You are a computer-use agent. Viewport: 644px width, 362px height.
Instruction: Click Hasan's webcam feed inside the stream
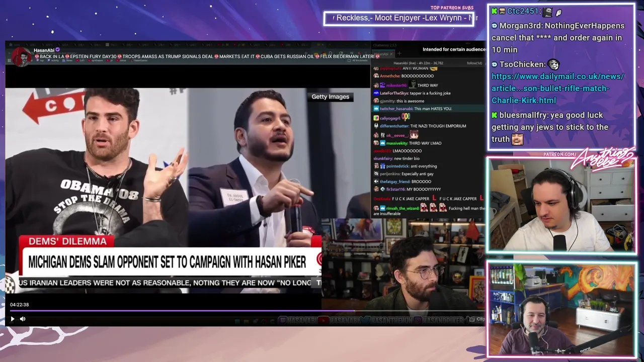[403, 264]
